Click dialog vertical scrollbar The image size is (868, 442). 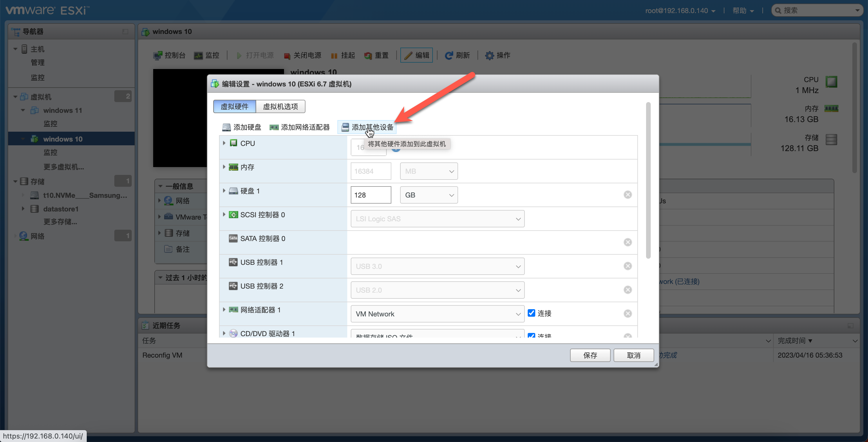coord(648,180)
